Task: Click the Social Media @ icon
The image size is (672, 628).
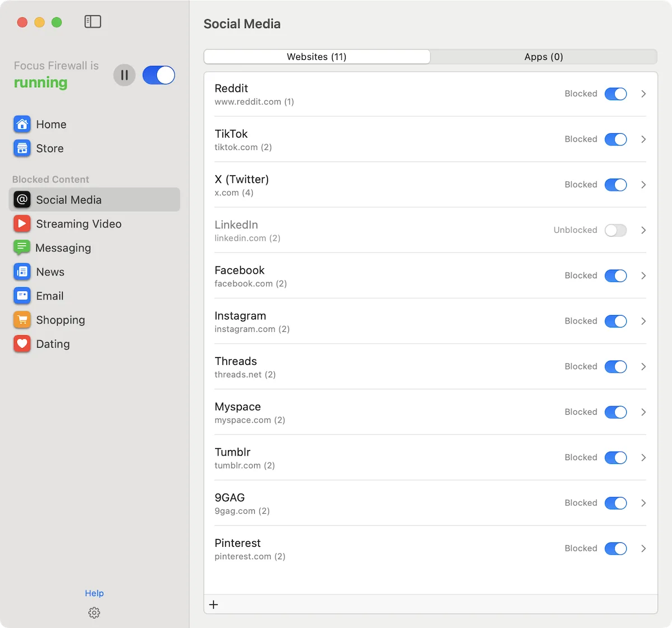Action: point(22,200)
